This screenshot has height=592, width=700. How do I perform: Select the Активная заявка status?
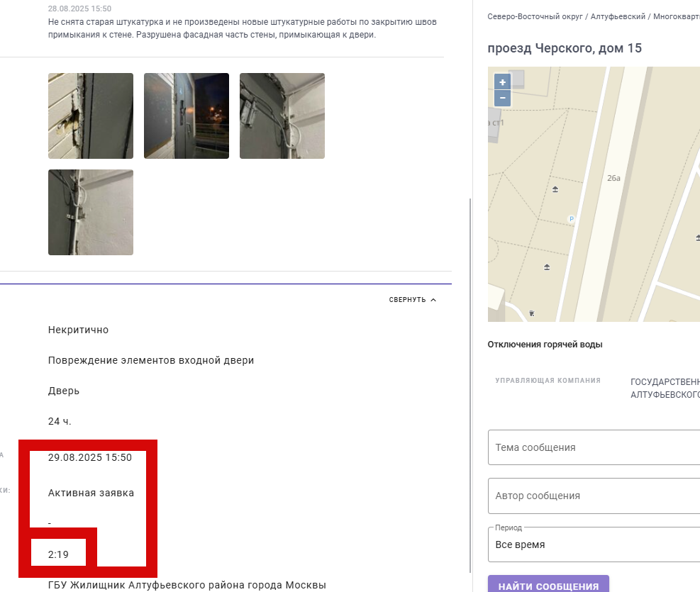point(91,493)
